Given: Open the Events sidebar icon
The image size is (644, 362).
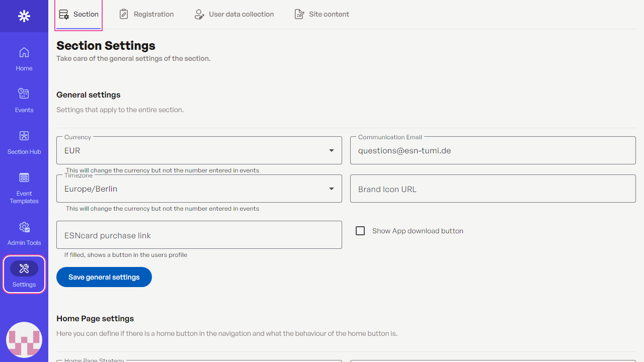Looking at the screenshot, I should [x=24, y=100].
